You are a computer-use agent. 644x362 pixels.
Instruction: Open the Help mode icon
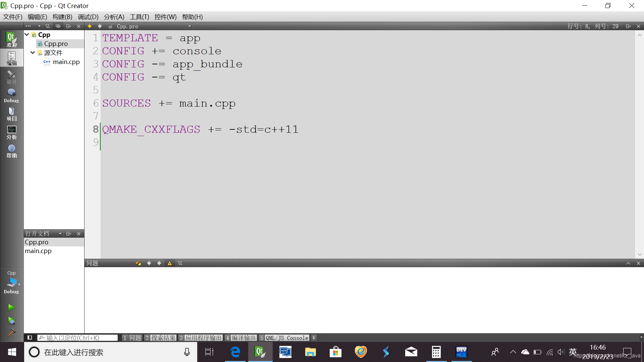pos(12,151)
